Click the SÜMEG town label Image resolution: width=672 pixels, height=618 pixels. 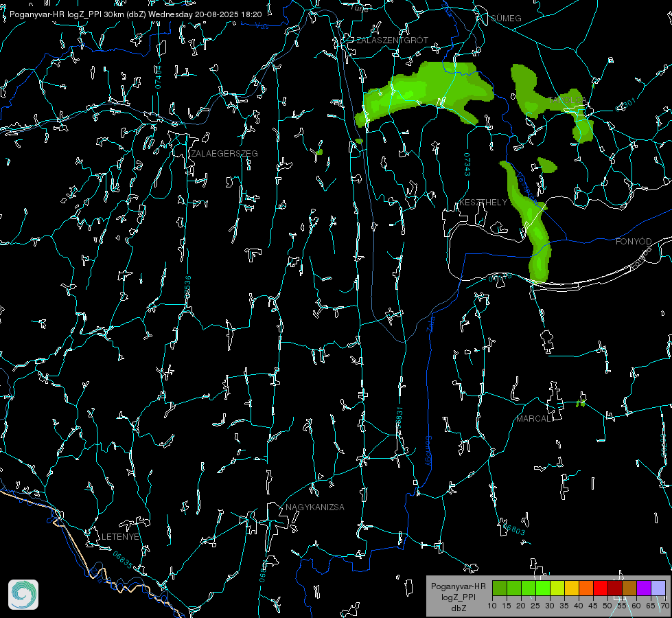(506, 19)
